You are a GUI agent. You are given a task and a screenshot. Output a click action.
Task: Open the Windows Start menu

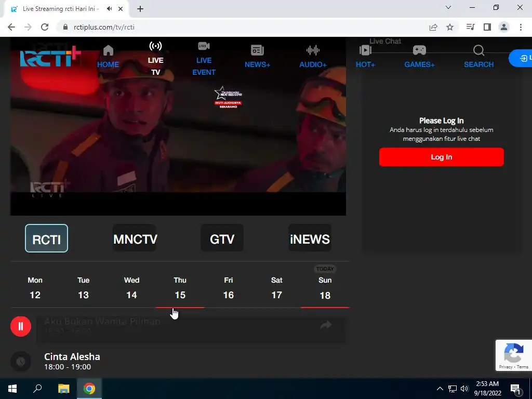click(12, 389)
